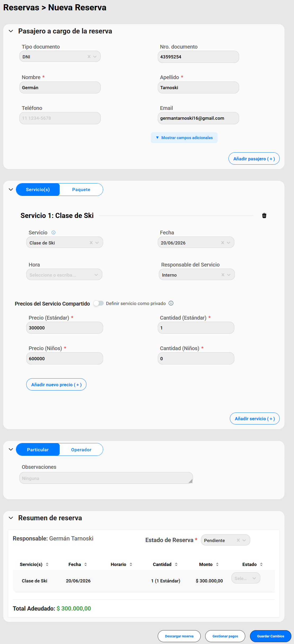This screenshot has height=644, width=294.
Task: Sort table by Monto column
Action: pyautogui.click(x=217, y=564)
